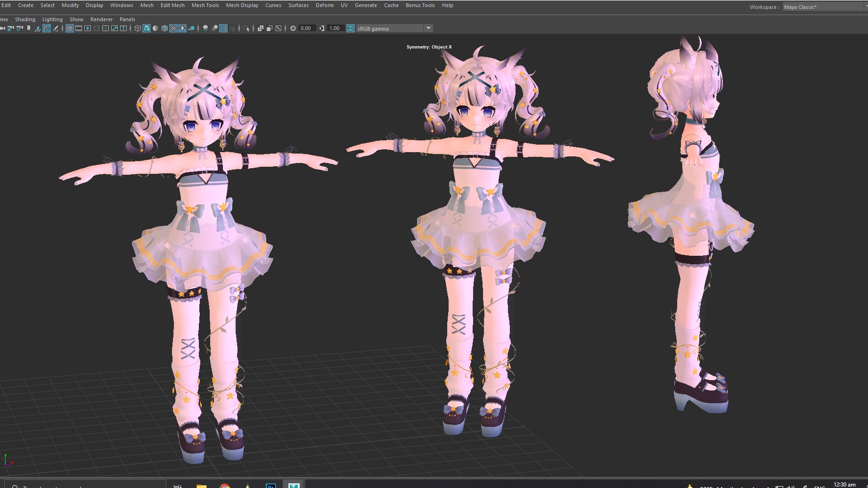Open the Mesh Tools menu

tap(205, 5)
